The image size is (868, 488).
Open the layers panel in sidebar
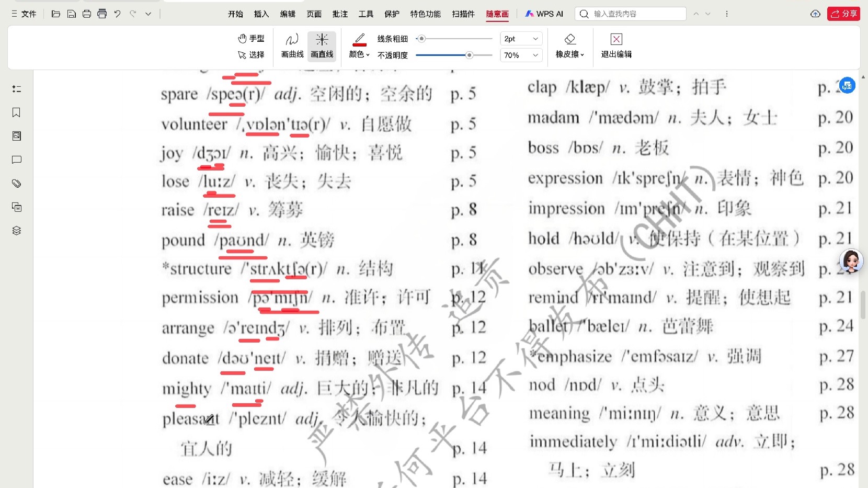click(17, 231)
